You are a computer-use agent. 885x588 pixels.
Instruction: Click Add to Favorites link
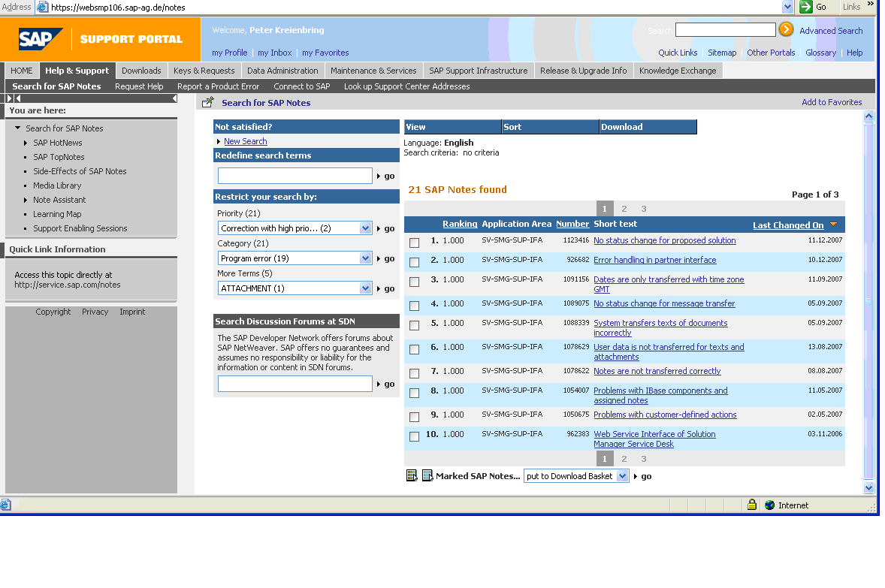pos(832,102)
